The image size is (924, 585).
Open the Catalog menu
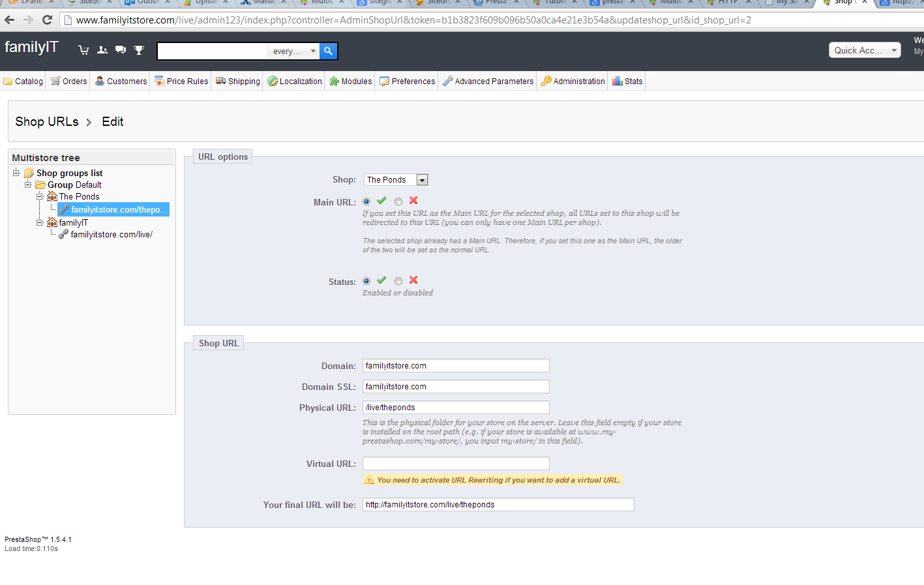point(23,82)
